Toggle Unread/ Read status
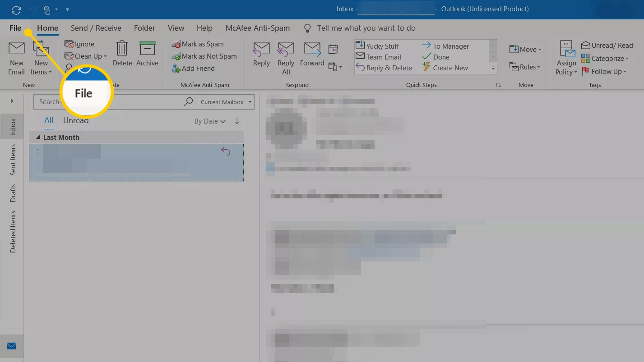The image size is (644, 362). coord(607,46)
